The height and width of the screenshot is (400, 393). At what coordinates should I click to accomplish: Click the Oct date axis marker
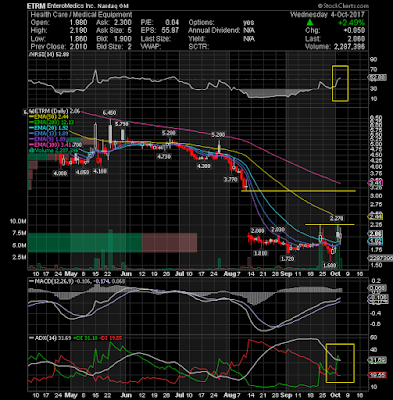coord(336,274)
